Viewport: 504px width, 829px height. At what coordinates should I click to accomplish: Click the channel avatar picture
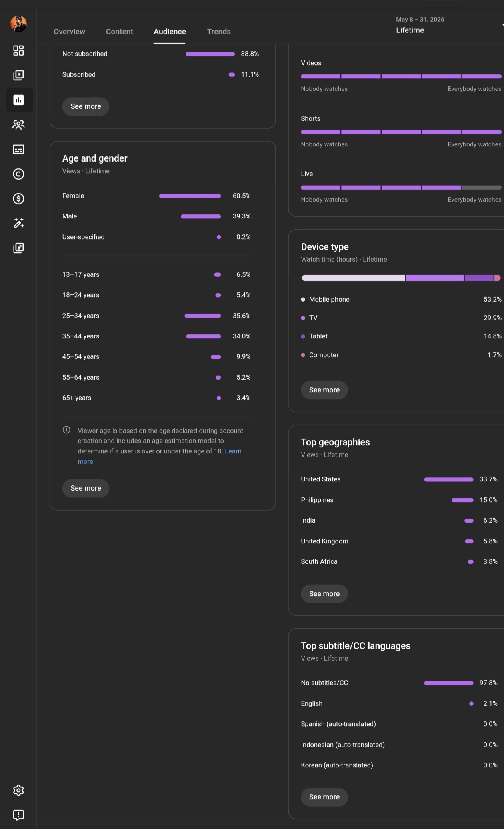18,24
